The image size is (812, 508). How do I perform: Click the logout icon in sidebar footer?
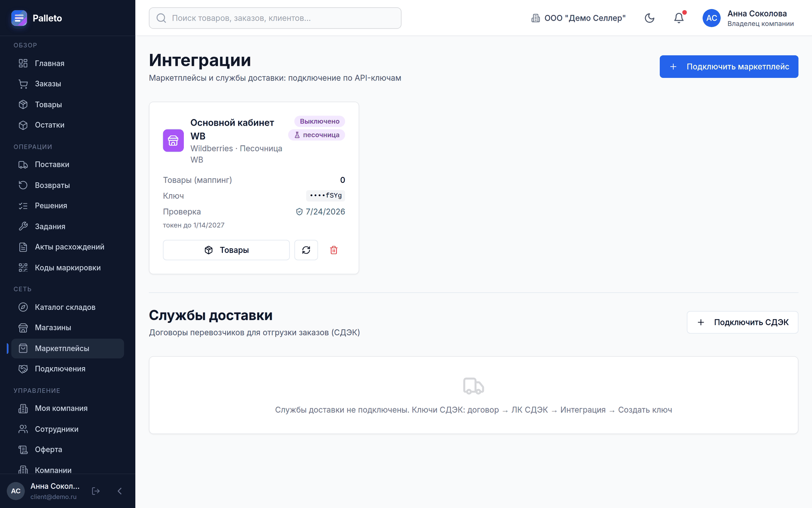click(x=96, y=491)
